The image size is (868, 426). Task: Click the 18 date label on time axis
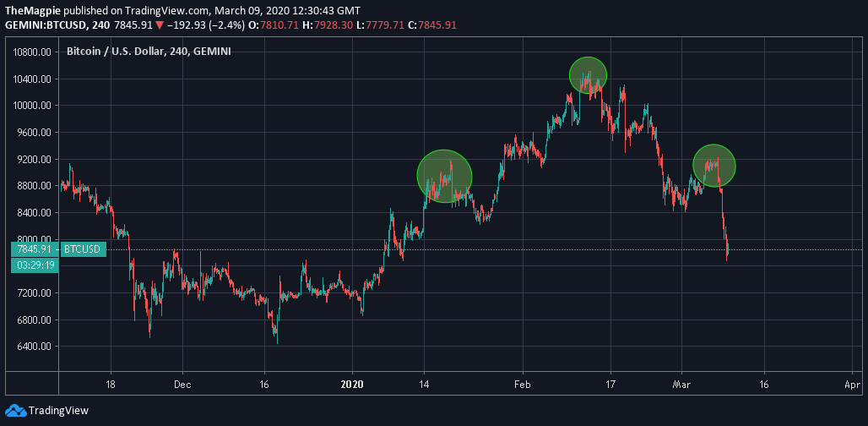click(110, 384)
